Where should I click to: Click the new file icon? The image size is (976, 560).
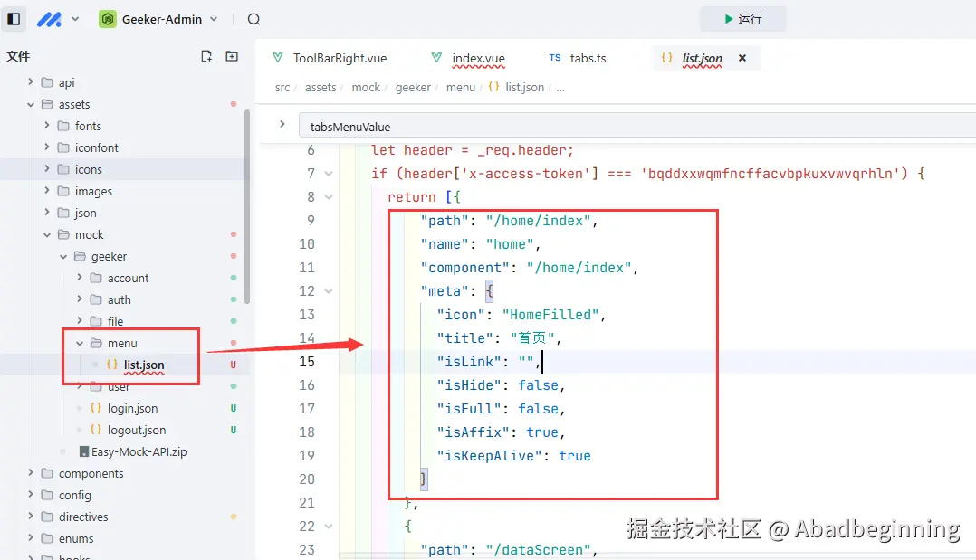coord(206,56)
